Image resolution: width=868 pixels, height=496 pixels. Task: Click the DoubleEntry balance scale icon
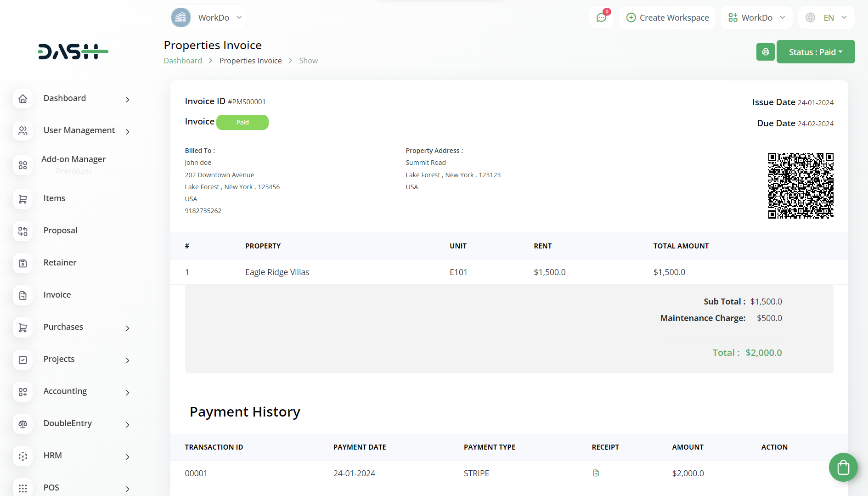(x=23, y=424)
